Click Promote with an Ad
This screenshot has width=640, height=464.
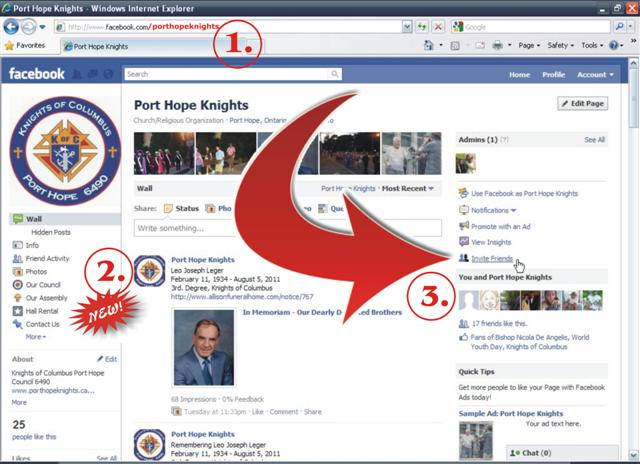point(500,226)
